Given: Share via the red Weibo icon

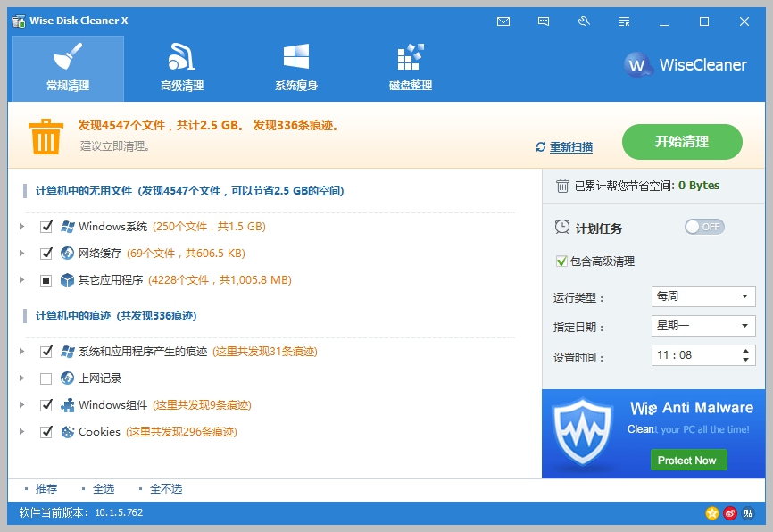Looking at the screenshot, I should click(x=730, y=512).
